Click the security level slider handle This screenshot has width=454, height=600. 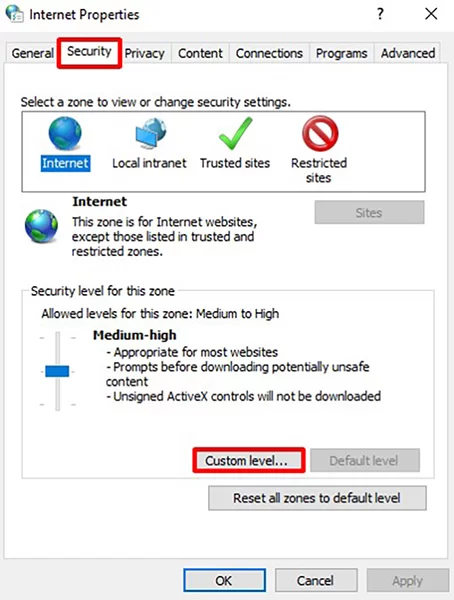point(57,371)
